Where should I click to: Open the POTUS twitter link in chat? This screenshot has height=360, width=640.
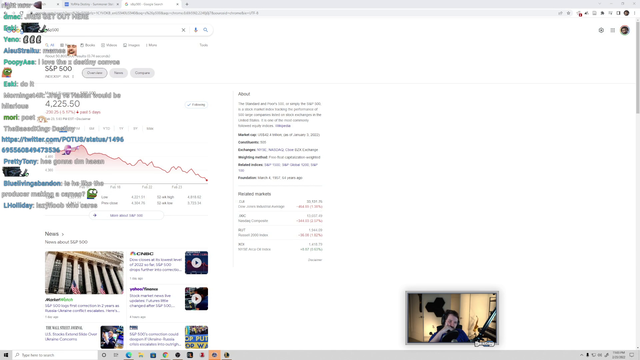coord(62,145)
